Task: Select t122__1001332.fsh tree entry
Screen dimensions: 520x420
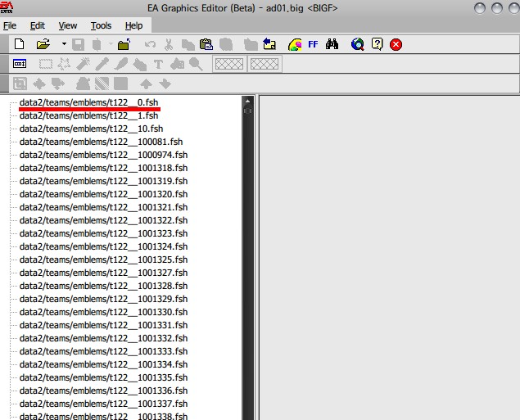Action: 103,338
